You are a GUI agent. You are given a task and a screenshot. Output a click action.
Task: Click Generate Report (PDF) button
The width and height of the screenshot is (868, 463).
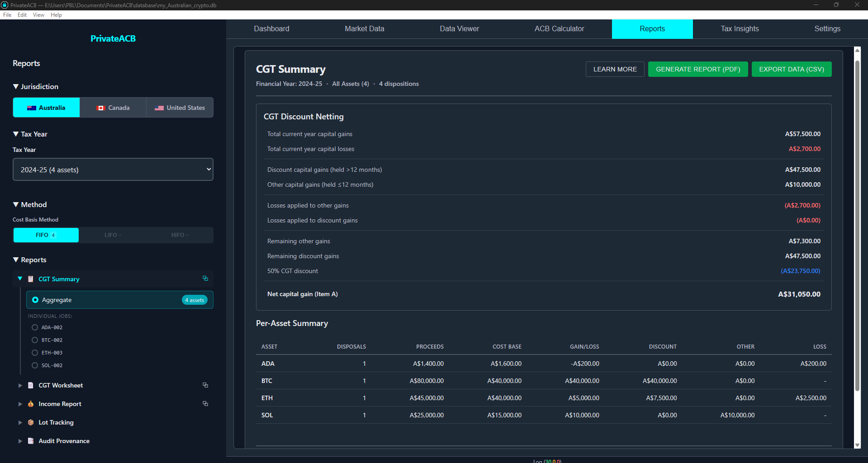click(697, 69)
